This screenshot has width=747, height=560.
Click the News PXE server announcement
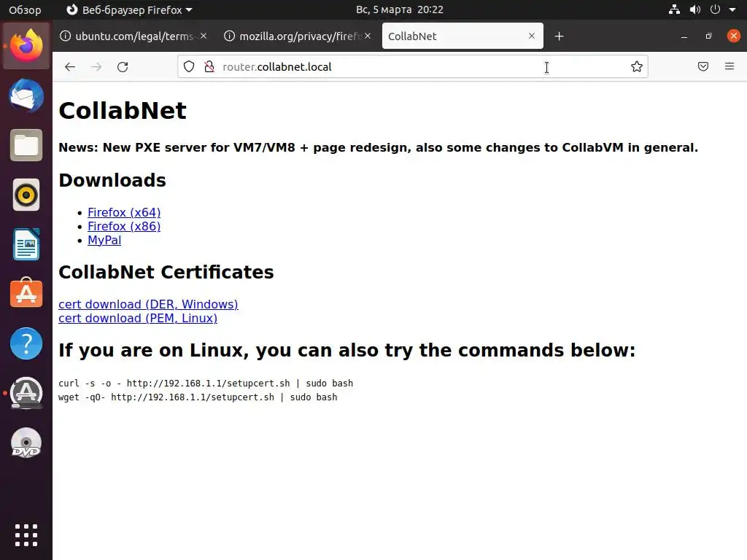379,147
